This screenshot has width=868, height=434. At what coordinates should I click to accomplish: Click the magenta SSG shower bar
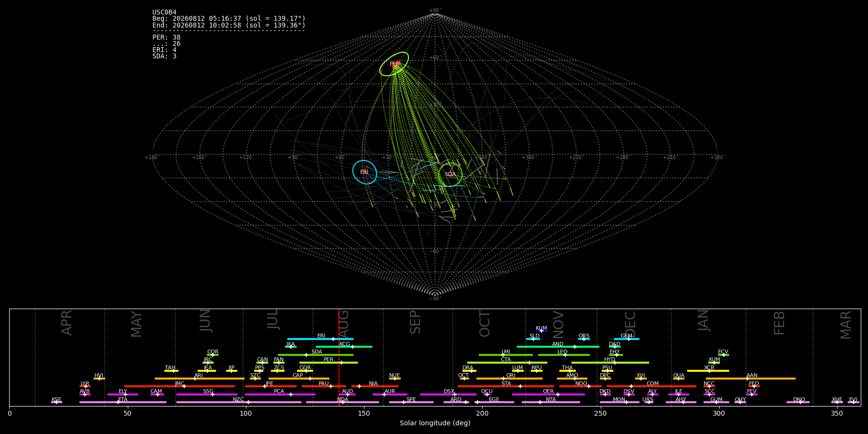click(206, 394)
